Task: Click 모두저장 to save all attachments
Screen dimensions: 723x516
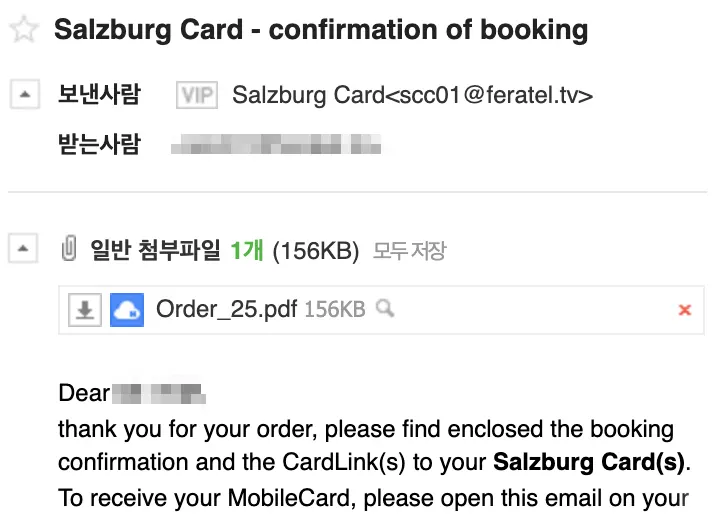Action: tap(409, 251)
